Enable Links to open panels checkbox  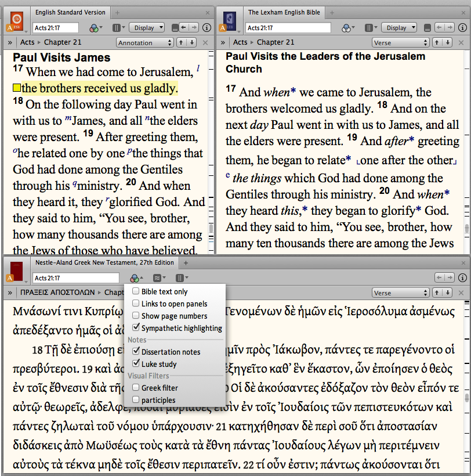pos(136,303)
